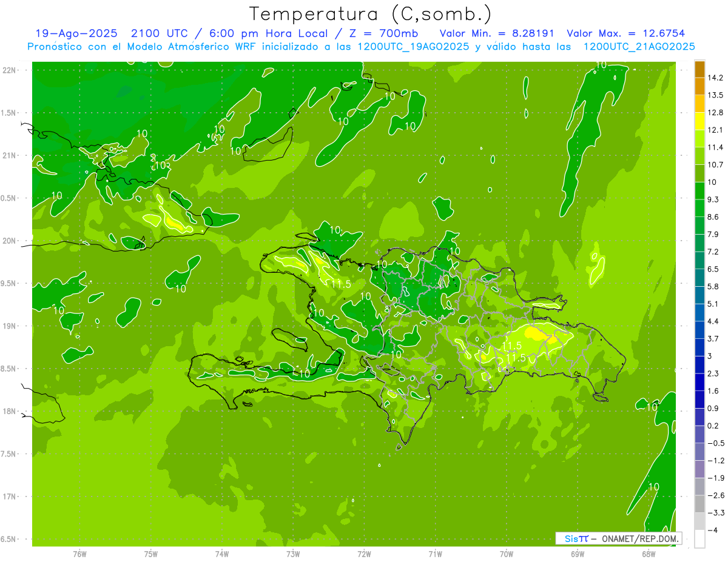The height and width of the screenshot is (562, 728).
Task: Click the 11.4 colorbar label
Action: (x=715, y=147)
